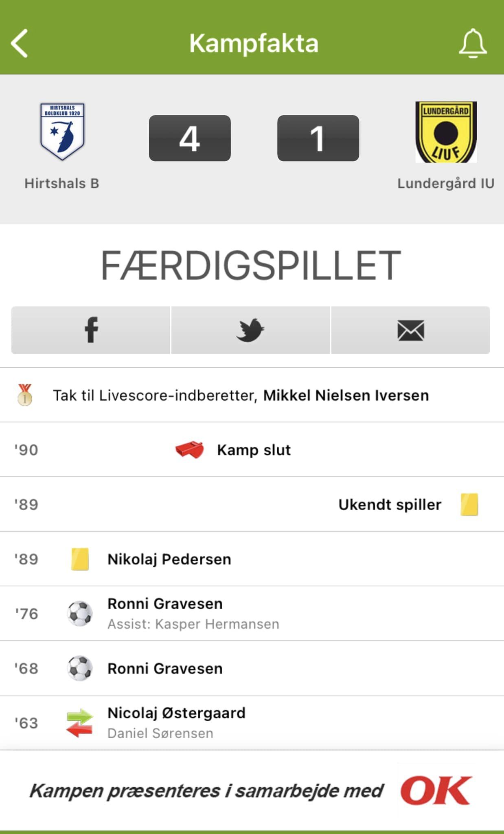The width and height of the screenshot is (504, 834).
Task: Tap the substitution arrows icon
Action: 80,723
